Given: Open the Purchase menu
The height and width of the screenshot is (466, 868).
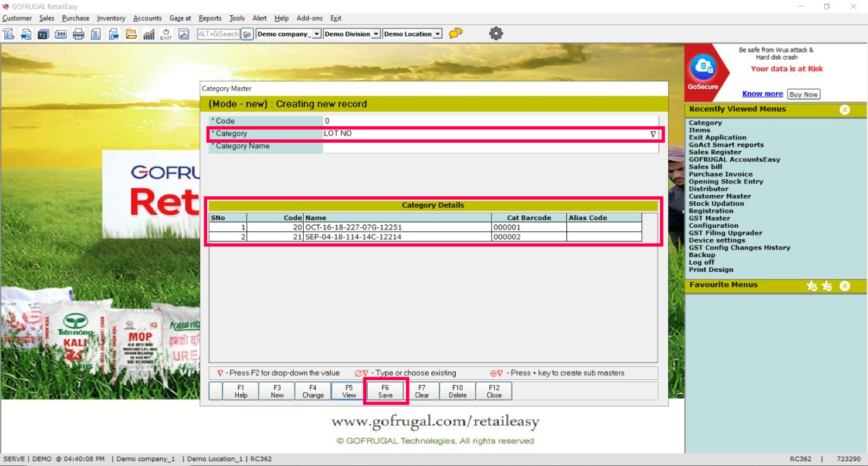Looking at the screenshot, I should (x=75, y=18).
